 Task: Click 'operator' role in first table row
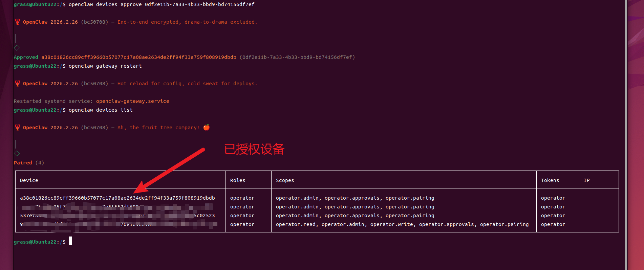tap(242, 198)
